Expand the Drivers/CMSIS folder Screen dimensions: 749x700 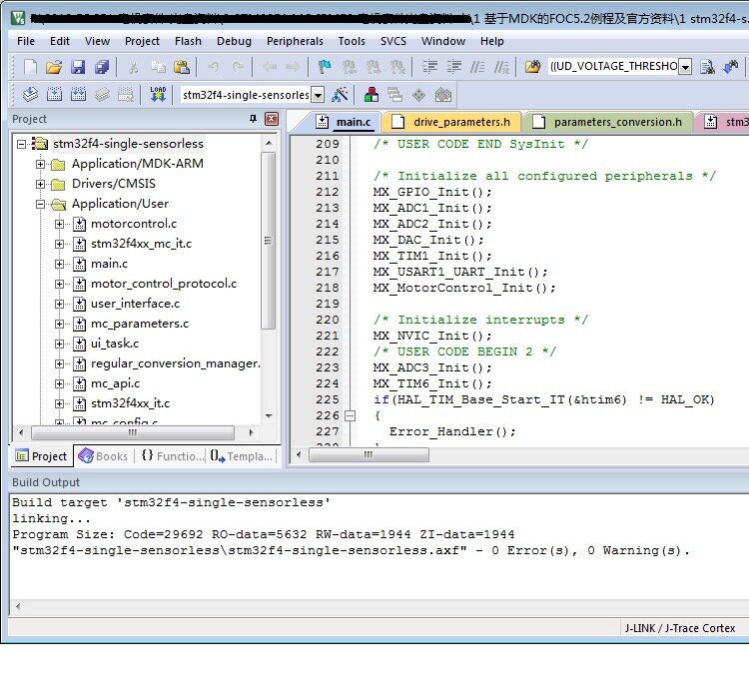point(40,184)
